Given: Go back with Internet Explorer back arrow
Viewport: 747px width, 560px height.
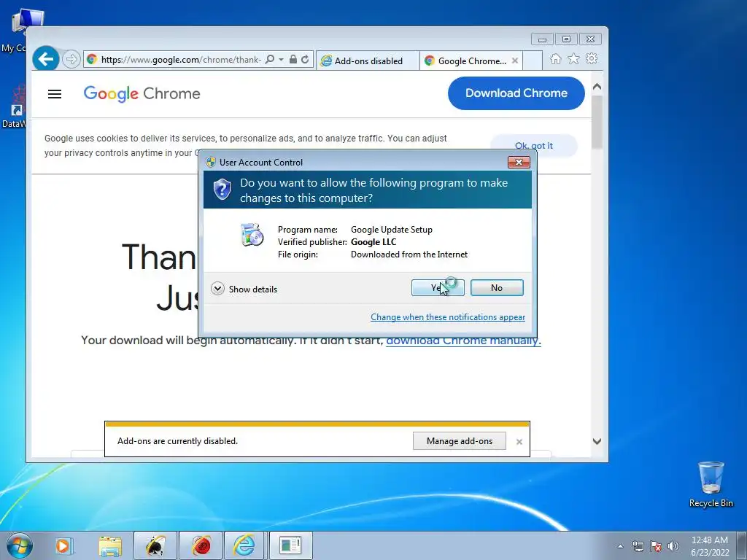Looking at the screenshot, I should [46, 59].
